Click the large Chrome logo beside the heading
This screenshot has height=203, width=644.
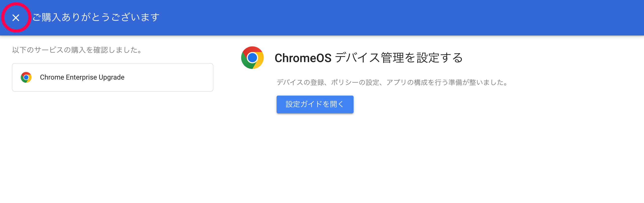coord(252,57)
